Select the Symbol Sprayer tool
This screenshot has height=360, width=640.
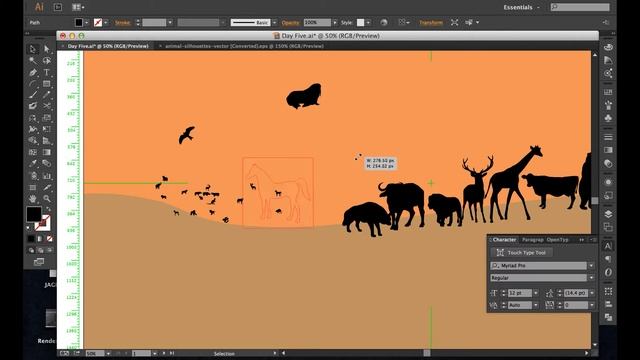33,176
